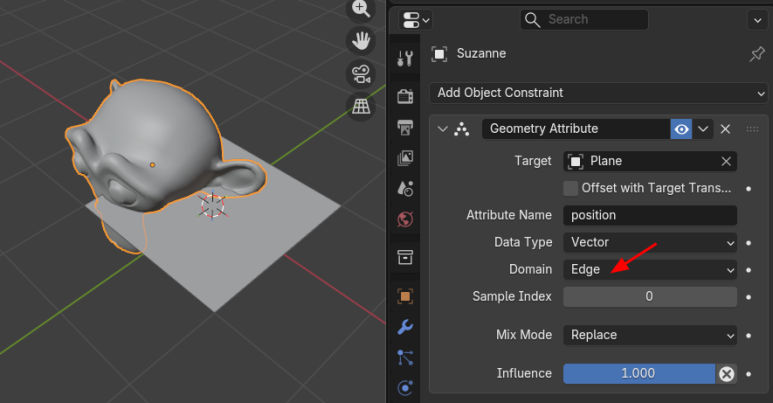
Task: Open the Data Type Vector dropdown
Action: (x=650, y=243)
